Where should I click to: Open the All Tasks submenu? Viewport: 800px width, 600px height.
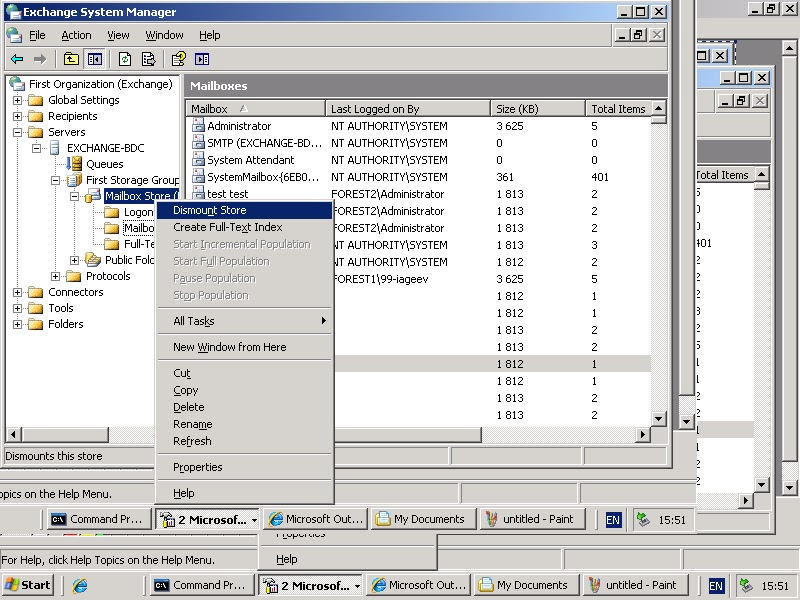click(x=244, y=321)
